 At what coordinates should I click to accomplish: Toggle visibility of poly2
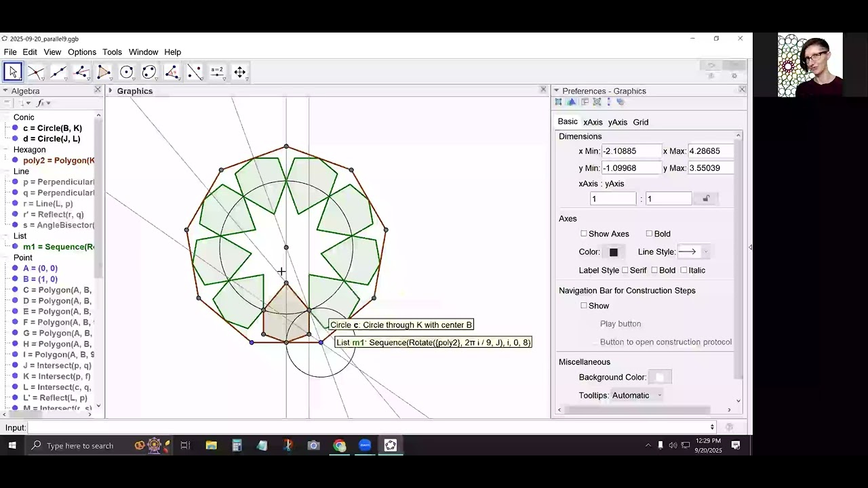(x=15, y=161)
